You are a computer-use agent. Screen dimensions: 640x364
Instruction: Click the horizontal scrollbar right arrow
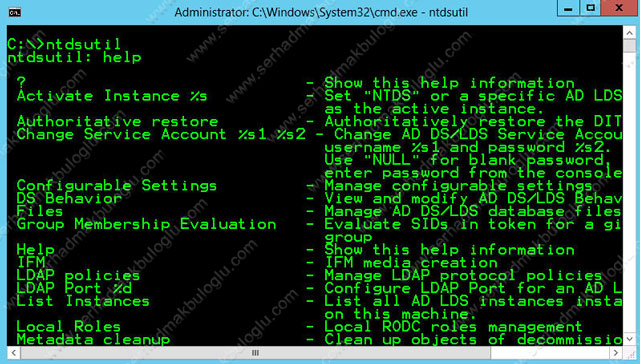(x=616, y=353)
